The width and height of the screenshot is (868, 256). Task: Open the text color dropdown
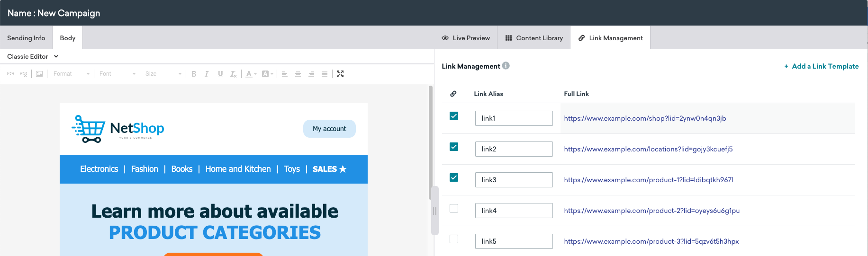(251, 74)
